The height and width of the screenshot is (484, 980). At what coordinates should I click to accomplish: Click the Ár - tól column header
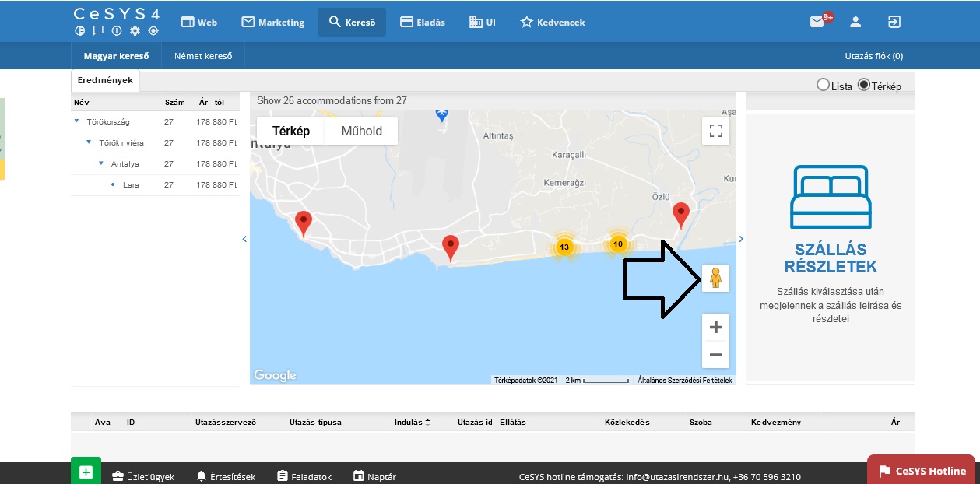click(x=211, y=102)
